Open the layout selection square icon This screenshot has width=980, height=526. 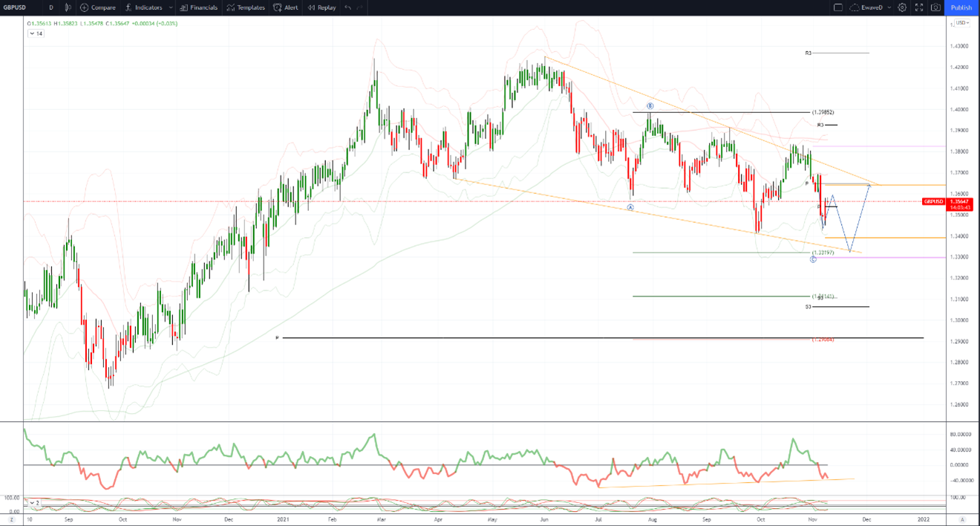pos(838,7)
